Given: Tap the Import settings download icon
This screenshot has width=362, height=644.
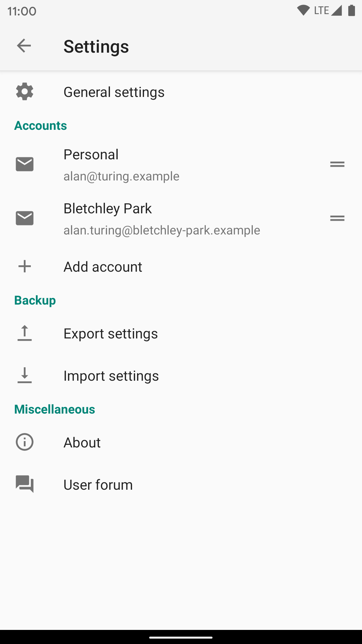Looking at the screenshot, I should [24, 376].
